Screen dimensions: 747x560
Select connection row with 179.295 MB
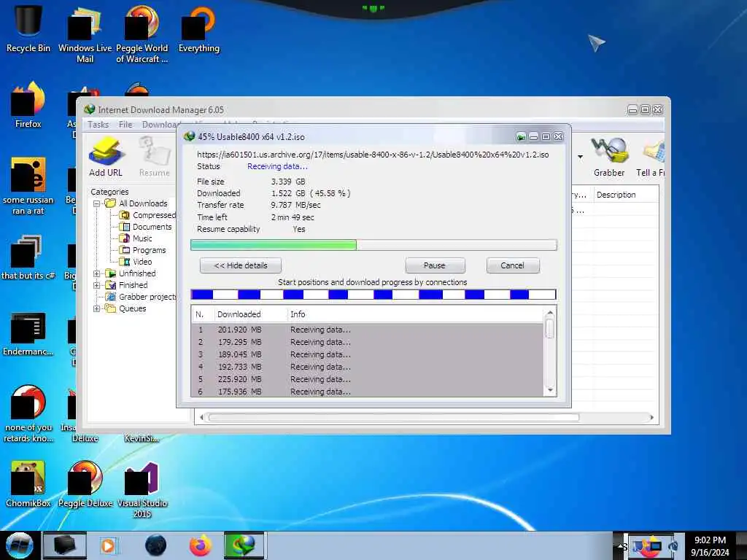point(367,343)
